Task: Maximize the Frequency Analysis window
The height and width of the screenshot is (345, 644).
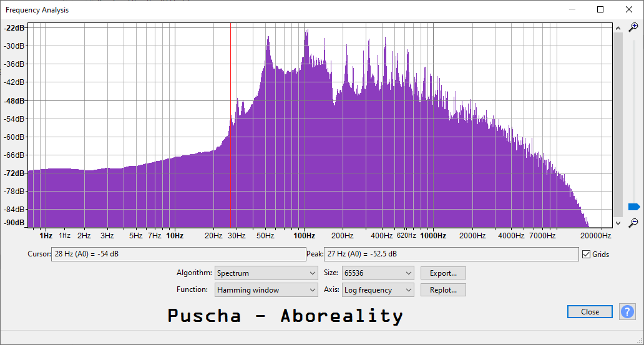Action: tap(600, 9)
